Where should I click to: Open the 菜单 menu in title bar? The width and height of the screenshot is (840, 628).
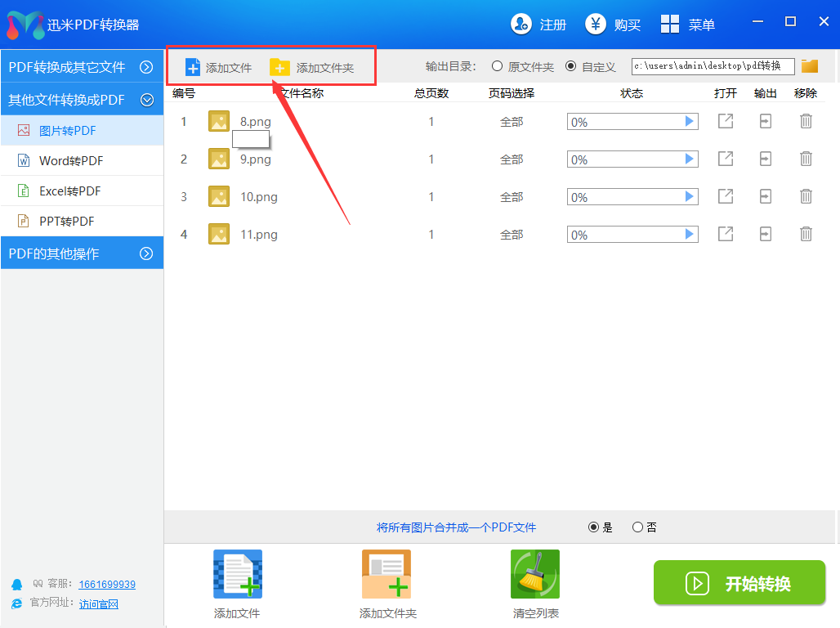(x=688, y=25)
